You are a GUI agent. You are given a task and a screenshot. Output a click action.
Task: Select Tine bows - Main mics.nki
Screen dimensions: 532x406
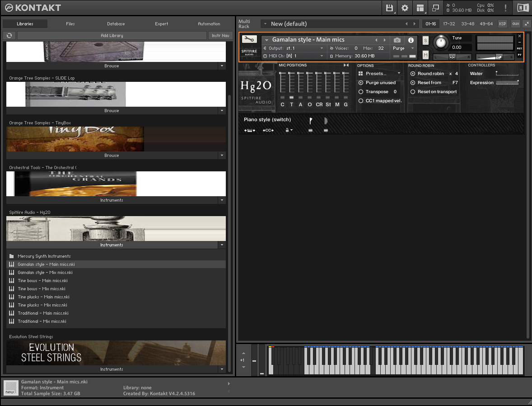tap(116, 281)
